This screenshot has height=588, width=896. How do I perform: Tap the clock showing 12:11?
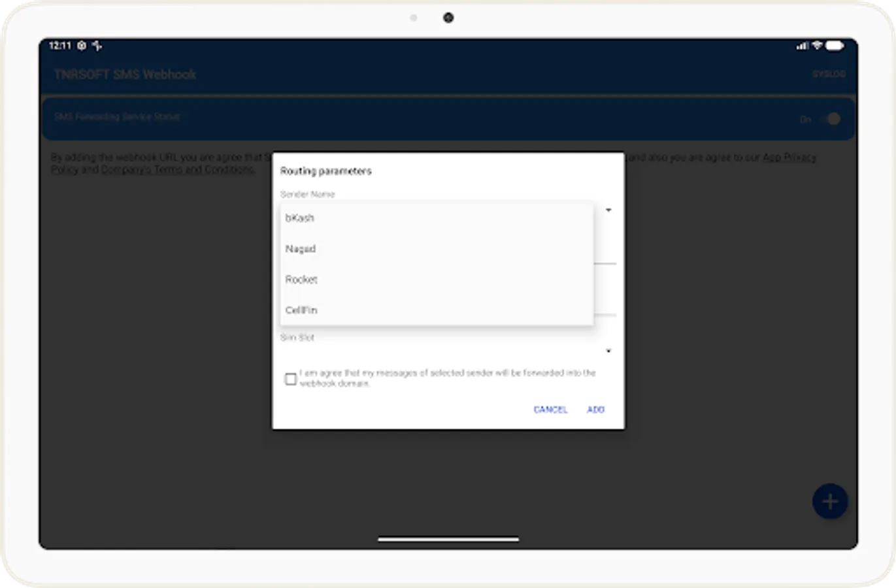59,46
